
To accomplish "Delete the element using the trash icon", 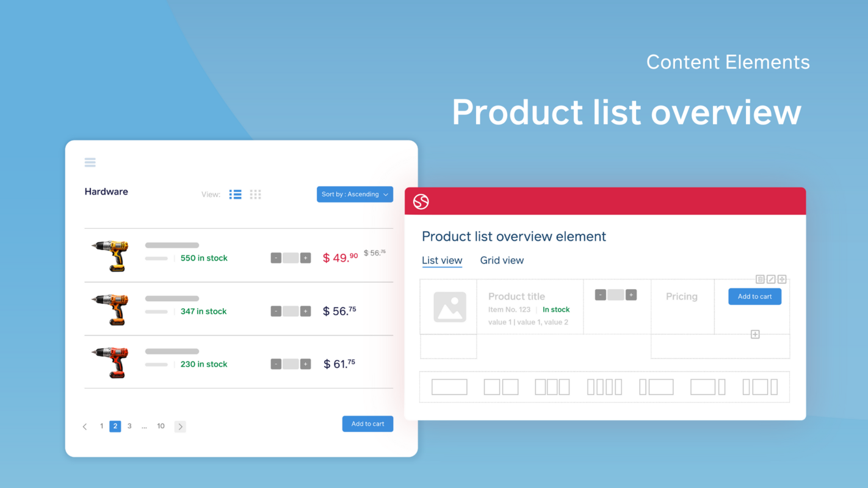I will pos(760,279).
